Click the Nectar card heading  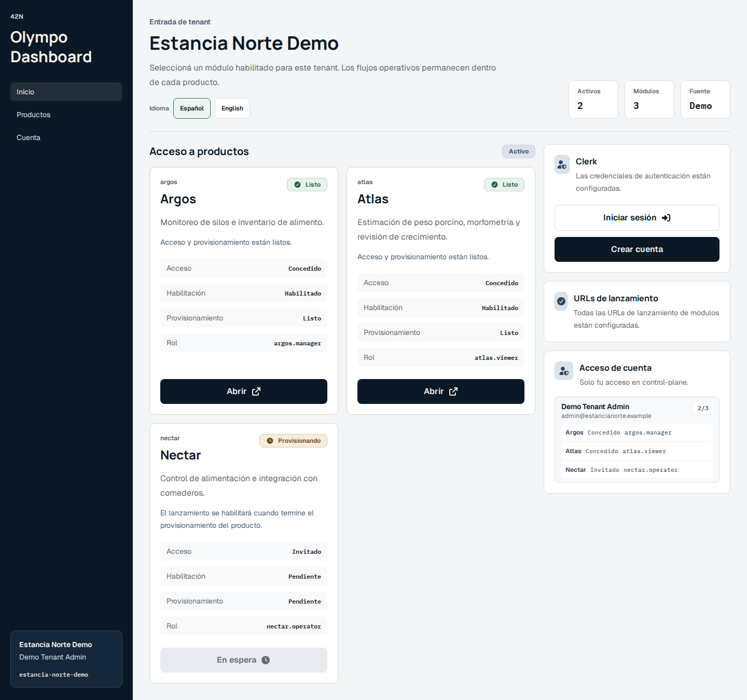pos(181,455)
